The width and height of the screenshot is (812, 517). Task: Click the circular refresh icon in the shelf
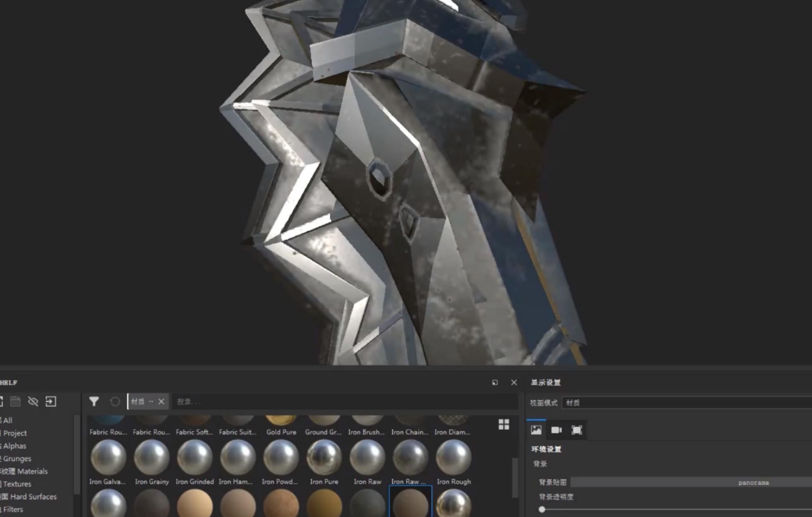coord(115,401)
